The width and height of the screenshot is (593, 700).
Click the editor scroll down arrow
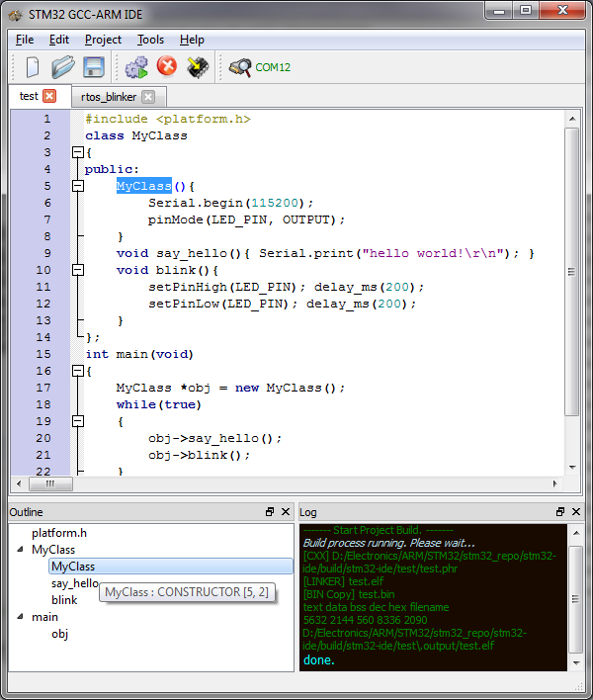572,468
